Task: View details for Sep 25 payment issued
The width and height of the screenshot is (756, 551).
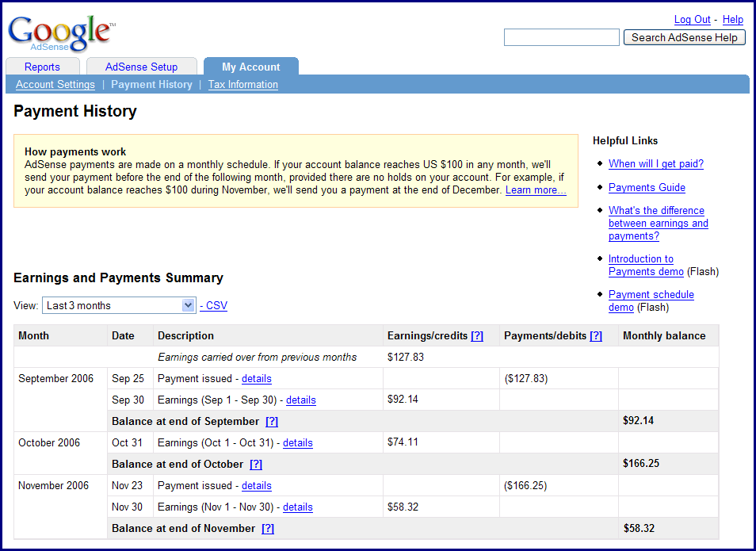Action: [256, 378]
